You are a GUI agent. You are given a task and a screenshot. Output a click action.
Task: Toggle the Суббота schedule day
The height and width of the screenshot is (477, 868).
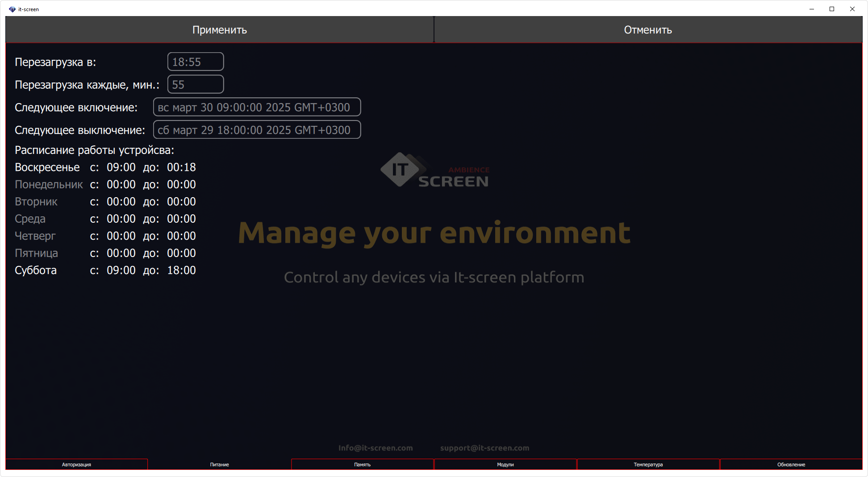pos(36,270)
